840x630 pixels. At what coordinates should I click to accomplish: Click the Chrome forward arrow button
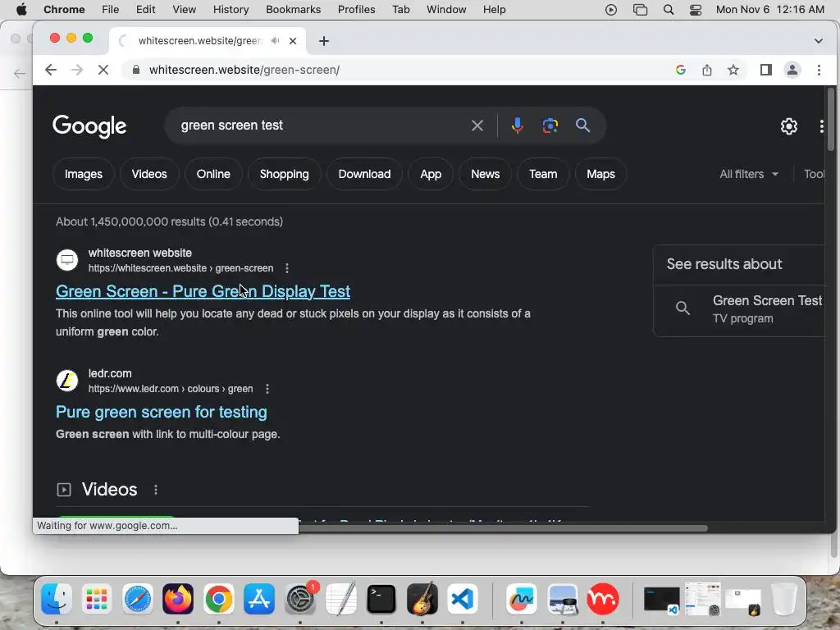(x=77, y=70)
